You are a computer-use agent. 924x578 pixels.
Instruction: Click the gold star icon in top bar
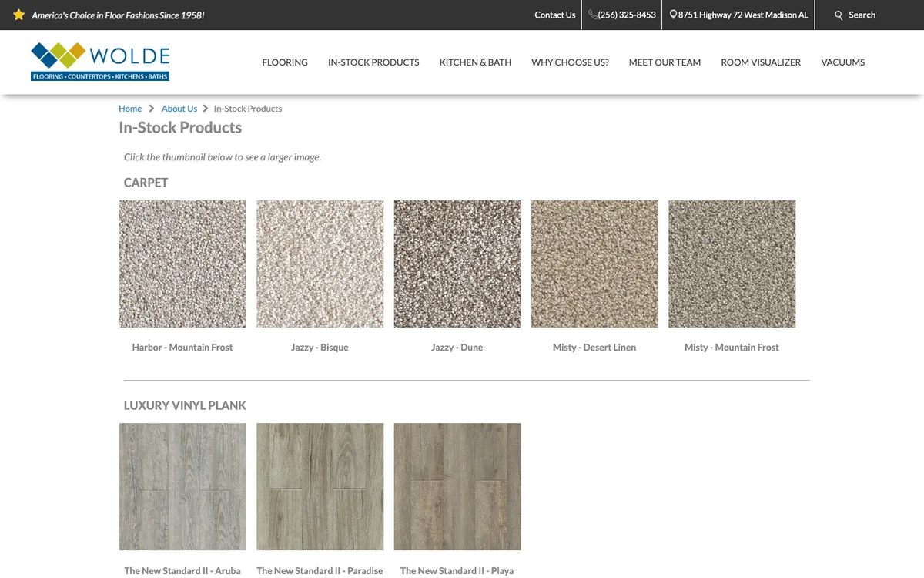pos(19,15)
